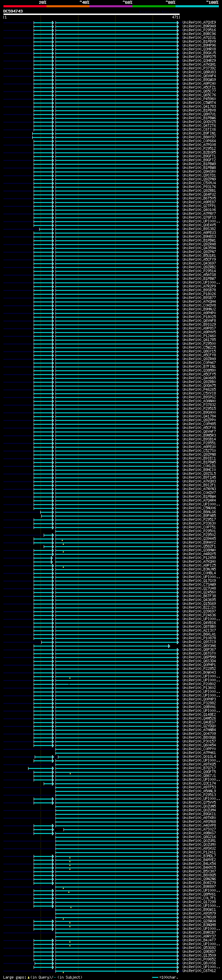Select label UniRef100_B2BXR5
This screenshot has height=980, width=222.
point(199,153)
